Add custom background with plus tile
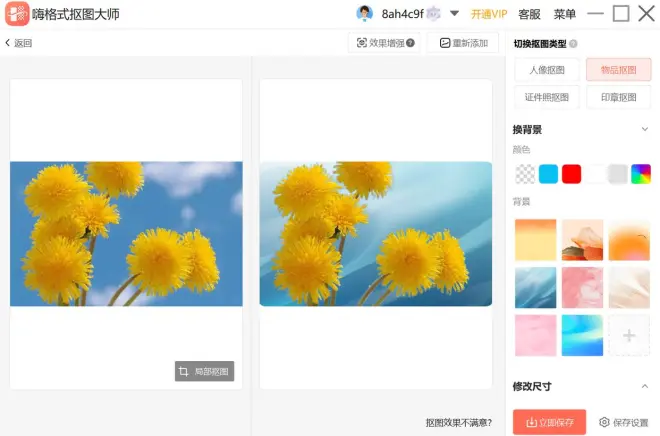660x436 pixels. (630, 336)
